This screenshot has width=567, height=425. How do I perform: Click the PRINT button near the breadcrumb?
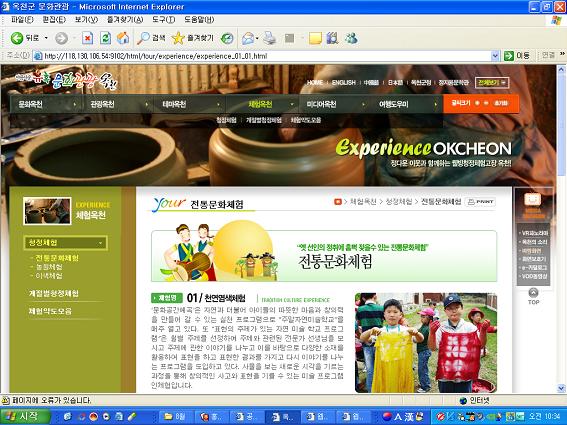tap(480, 202)
